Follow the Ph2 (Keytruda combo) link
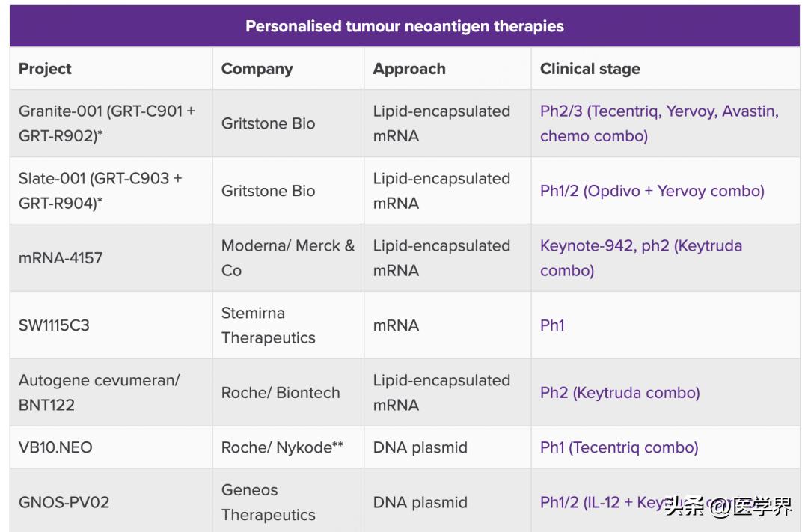This screenshot has height=532, width=808. pos(619,393)
